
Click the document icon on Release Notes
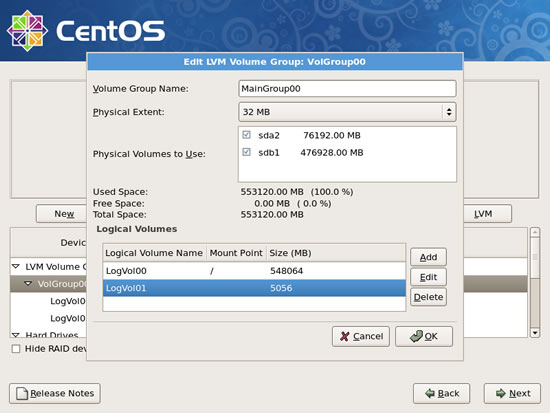[22, 393]
